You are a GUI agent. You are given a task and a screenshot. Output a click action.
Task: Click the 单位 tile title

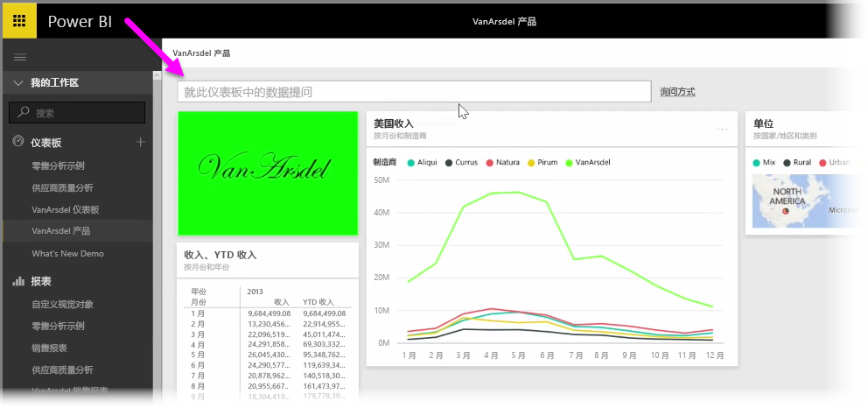763,123
